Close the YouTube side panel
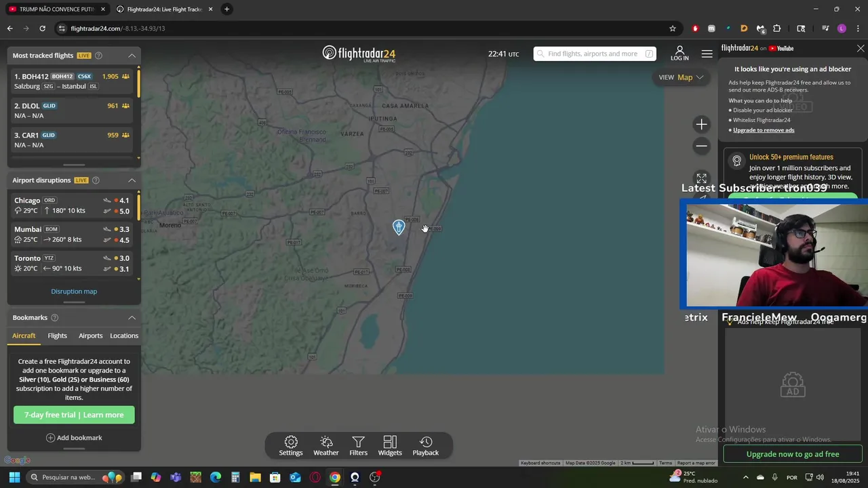 861,49
